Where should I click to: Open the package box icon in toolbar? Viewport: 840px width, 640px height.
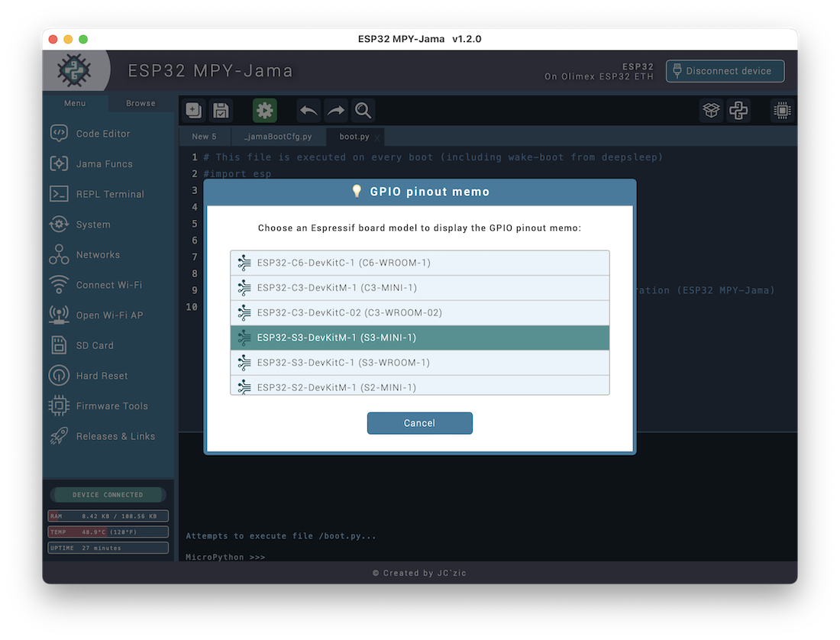click(x=711, y=111)
